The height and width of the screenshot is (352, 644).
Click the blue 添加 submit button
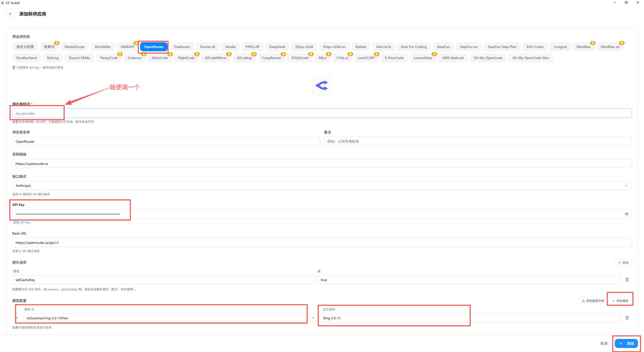pyautogui.click(x=626, y=344)
